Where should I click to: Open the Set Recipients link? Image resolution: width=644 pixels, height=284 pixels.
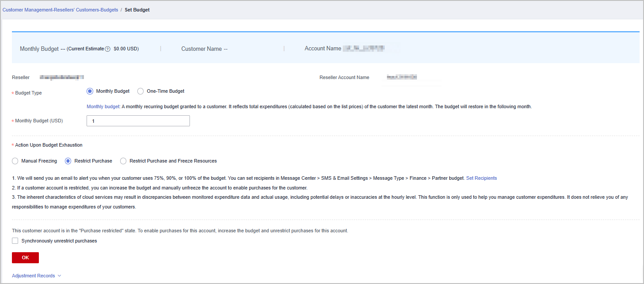[x=481, y=178]
